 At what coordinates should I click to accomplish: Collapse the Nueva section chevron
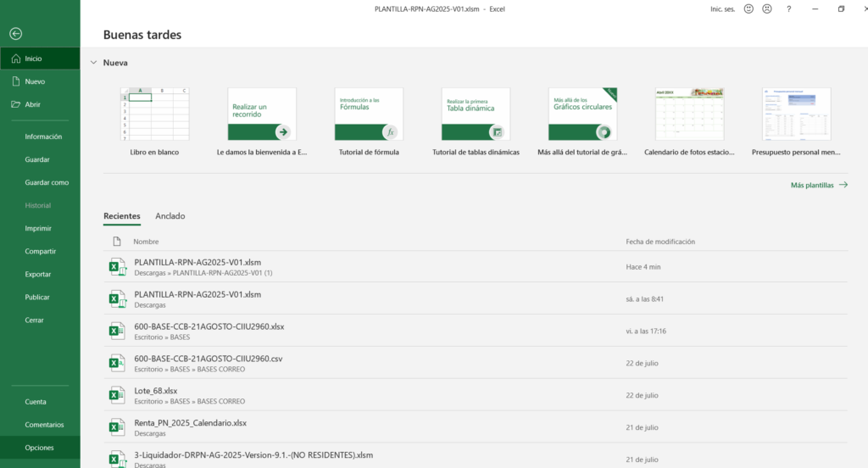93,63
